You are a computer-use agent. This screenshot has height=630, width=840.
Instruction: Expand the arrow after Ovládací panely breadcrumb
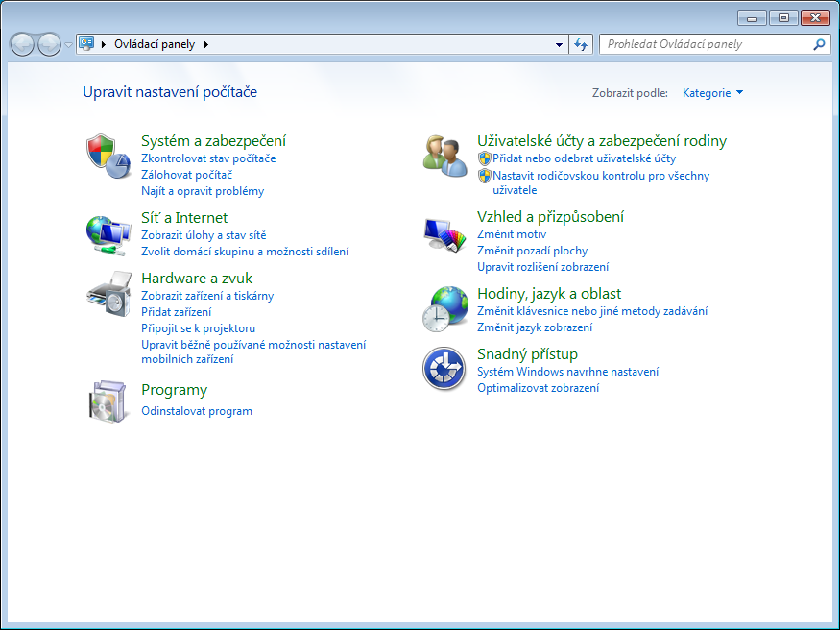pyautogui.click(x=206, y=44)
